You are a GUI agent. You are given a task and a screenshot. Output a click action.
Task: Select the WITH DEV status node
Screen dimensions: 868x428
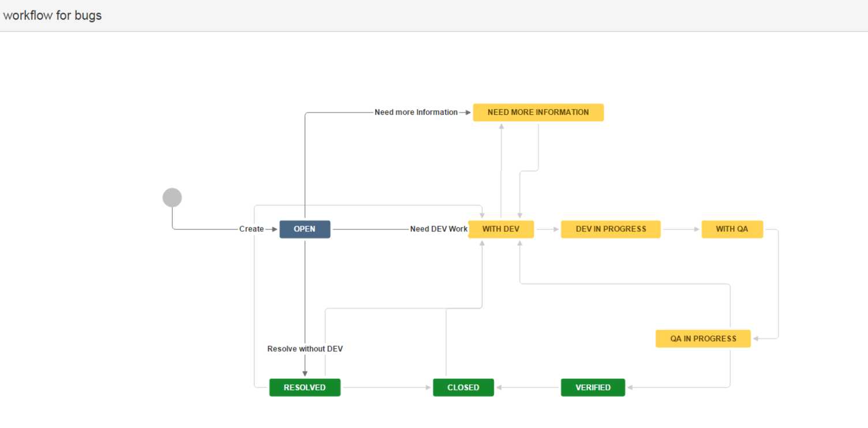pyautogui.click(x=501, y=229)
